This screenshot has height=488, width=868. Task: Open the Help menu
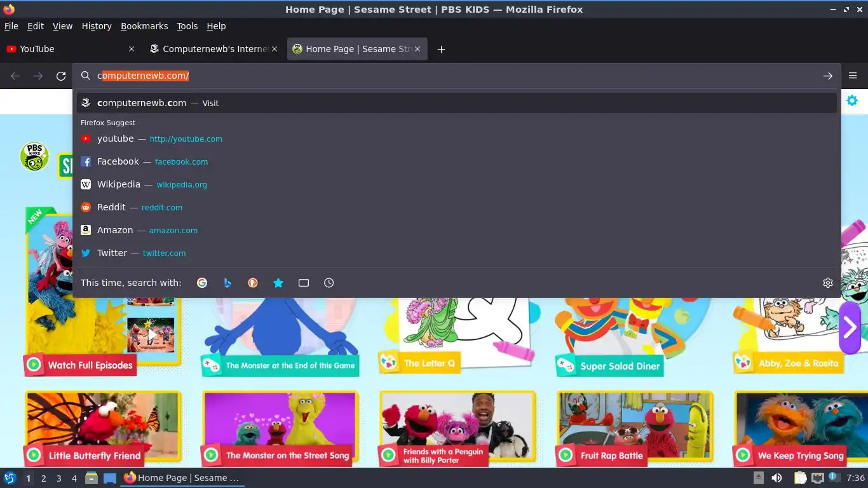(x=216, y=26)
